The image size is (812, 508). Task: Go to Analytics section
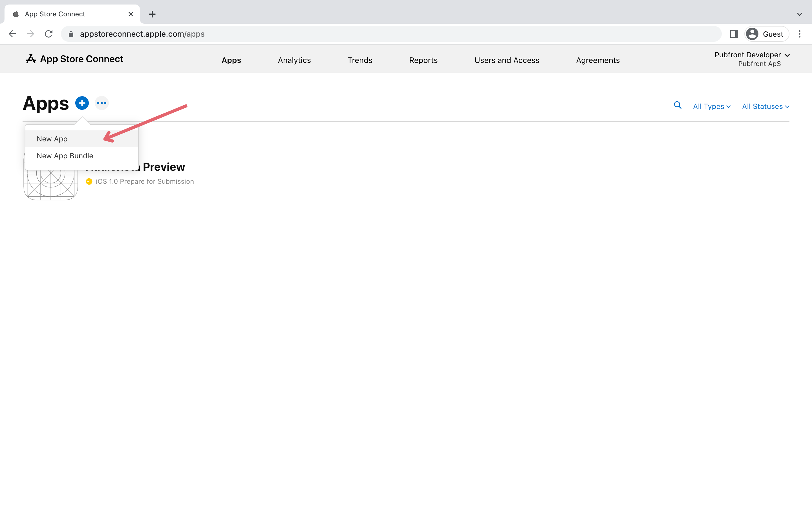(x=294, y=60)
